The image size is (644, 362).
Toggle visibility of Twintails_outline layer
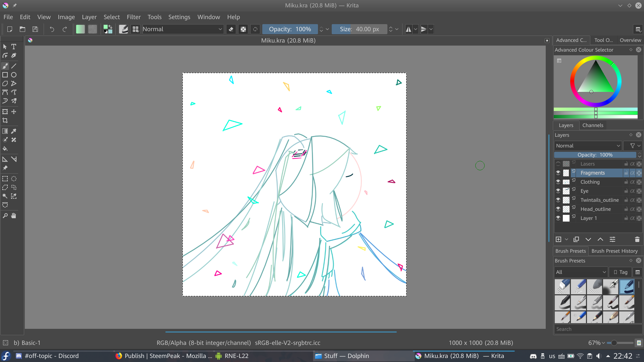click(558, 200)
